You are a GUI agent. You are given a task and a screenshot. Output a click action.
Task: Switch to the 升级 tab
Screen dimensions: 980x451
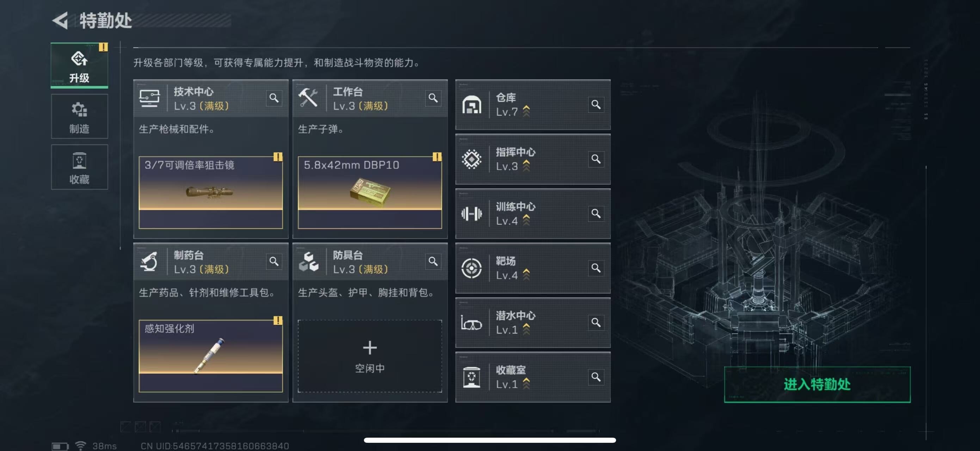79,66
